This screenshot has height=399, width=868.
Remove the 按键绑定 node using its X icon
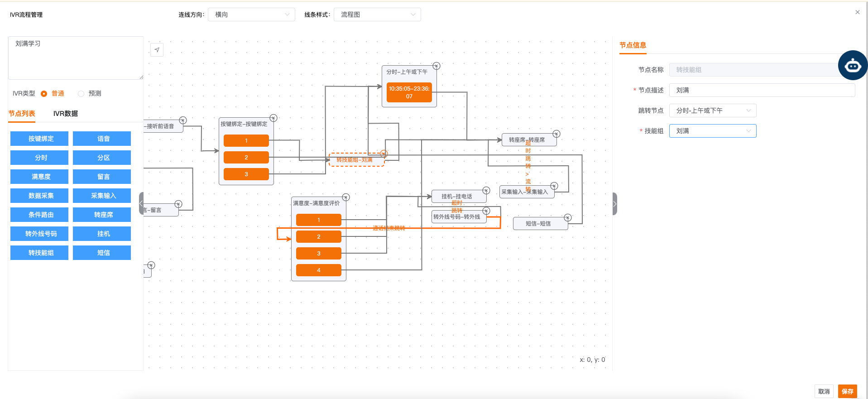point(273,118)
